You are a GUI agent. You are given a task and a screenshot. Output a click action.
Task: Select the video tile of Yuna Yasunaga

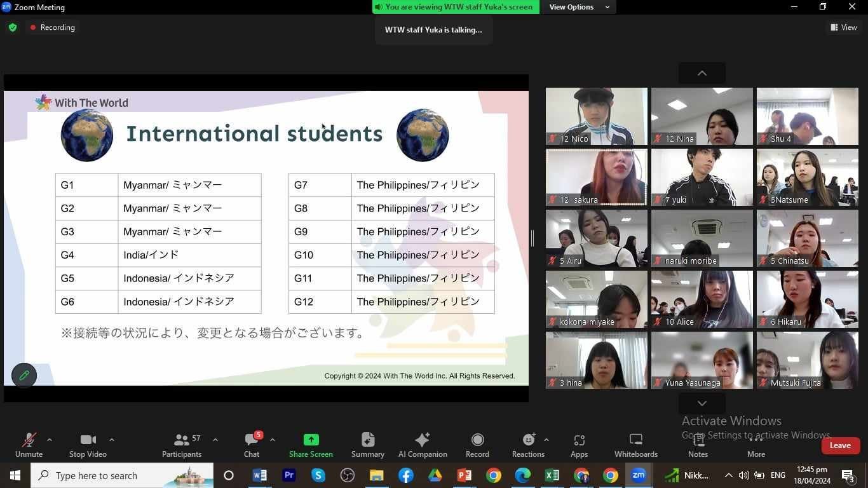[702, 360]
